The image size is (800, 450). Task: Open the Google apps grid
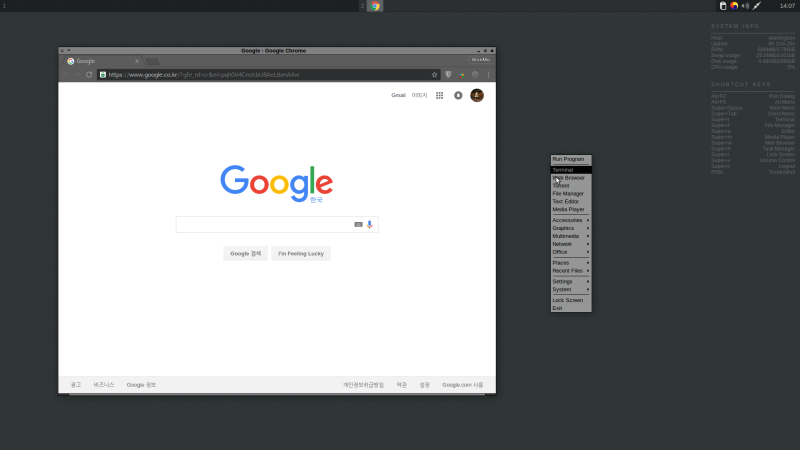point(439,95)
